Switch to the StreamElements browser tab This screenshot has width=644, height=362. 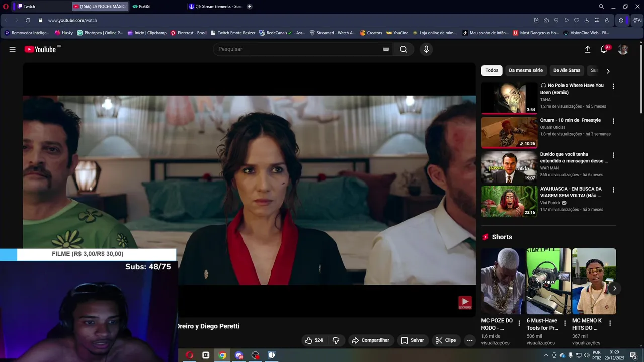coord(215,7)
